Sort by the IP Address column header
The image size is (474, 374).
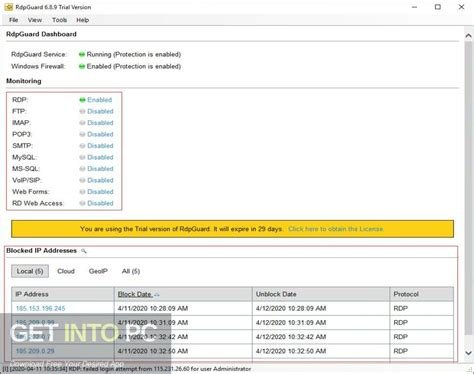tap(63, 294)
